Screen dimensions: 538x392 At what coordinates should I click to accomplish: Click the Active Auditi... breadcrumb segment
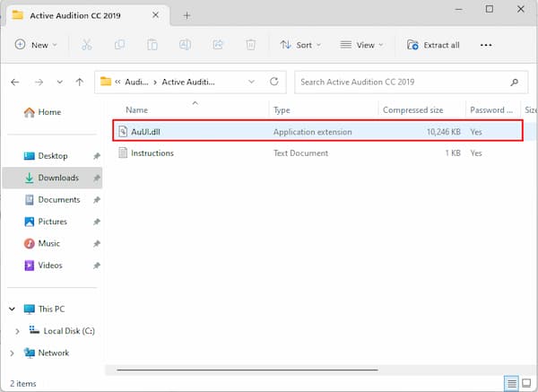(188, 82)
